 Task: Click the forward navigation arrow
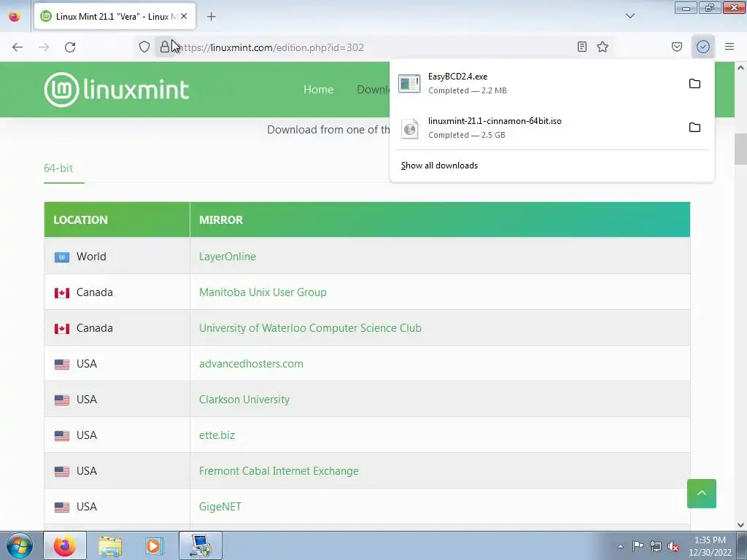[44, 47]
